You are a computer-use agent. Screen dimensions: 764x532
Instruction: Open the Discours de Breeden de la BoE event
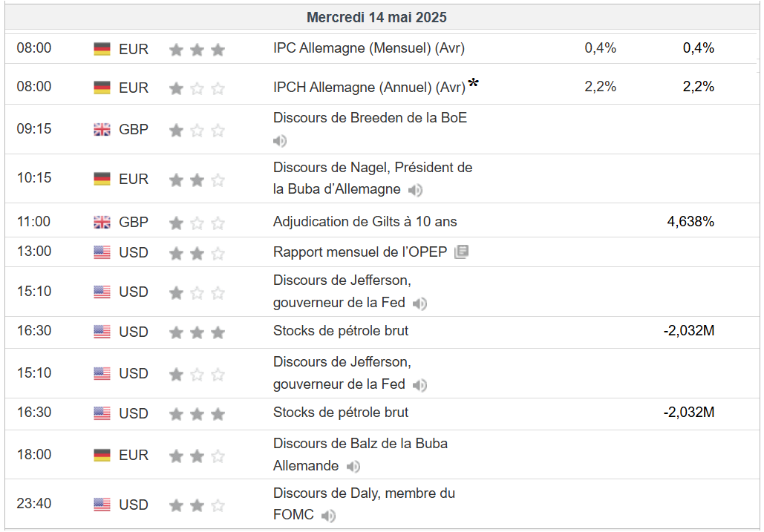coord(370,117)
